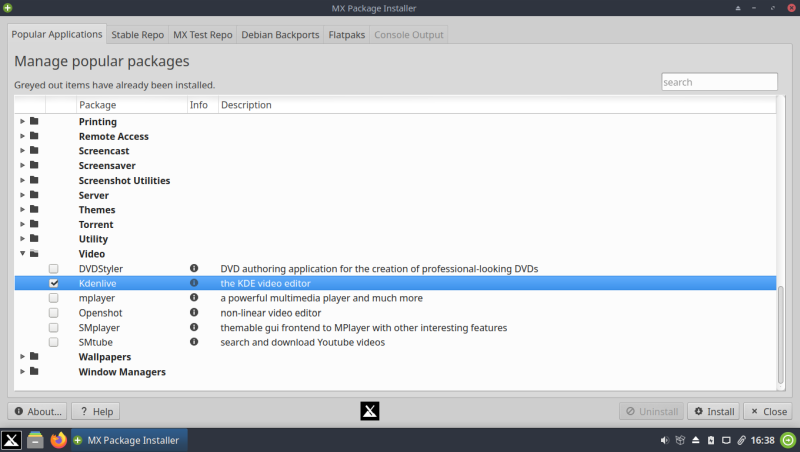Click the open Video folder icon
The height and width of the screenshot is (452, 800).
pos(34,254)
